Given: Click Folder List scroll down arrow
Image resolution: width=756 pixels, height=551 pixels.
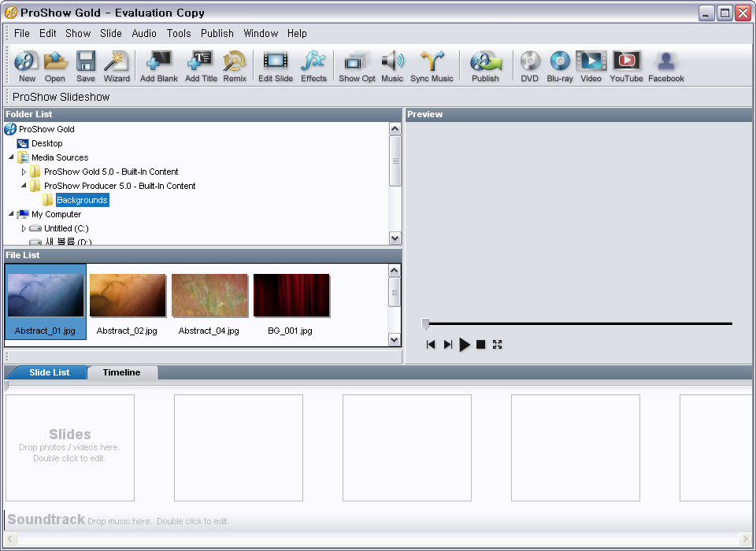Looking at the screenshot, I should pyautogui.click(x=395, y=239).
